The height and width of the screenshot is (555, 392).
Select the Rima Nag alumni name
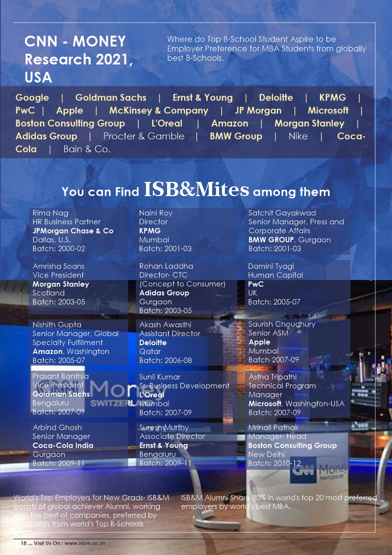50,213
